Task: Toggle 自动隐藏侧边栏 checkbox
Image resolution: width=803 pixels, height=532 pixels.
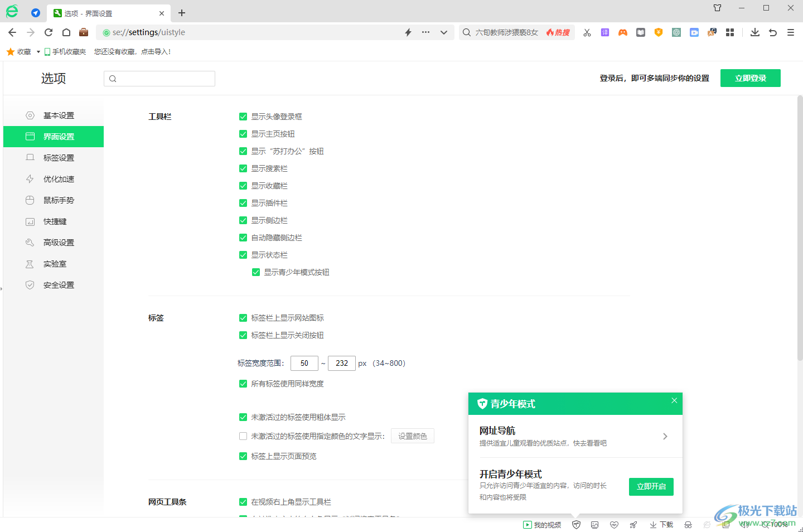Action: (x=243, y=238)
